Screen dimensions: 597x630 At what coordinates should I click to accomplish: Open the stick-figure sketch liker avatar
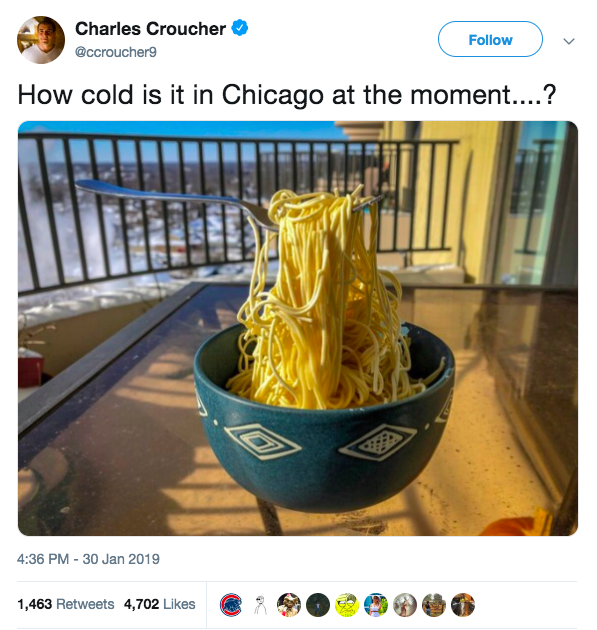(x=260, y=605)
